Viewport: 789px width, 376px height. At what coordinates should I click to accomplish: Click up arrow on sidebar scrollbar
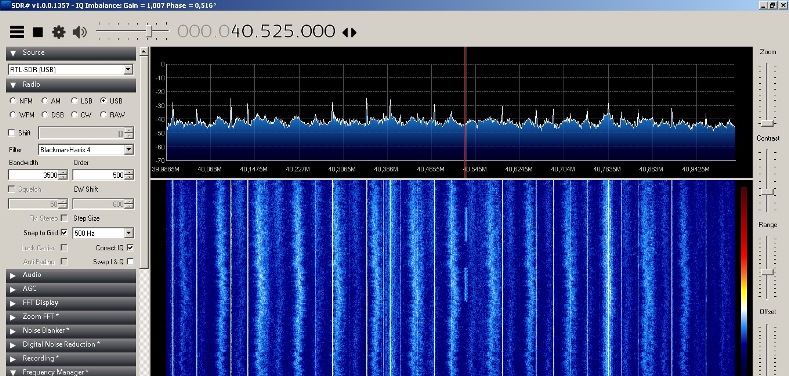144,51
